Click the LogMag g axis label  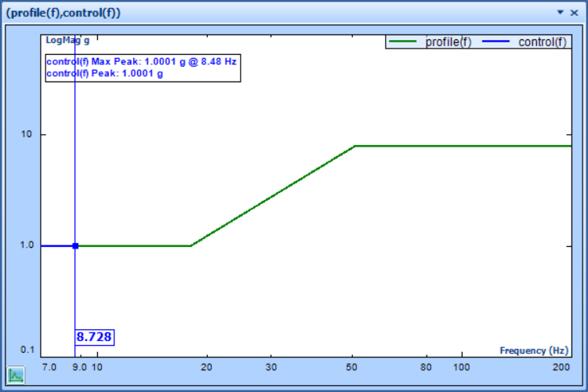coord(67,40)
